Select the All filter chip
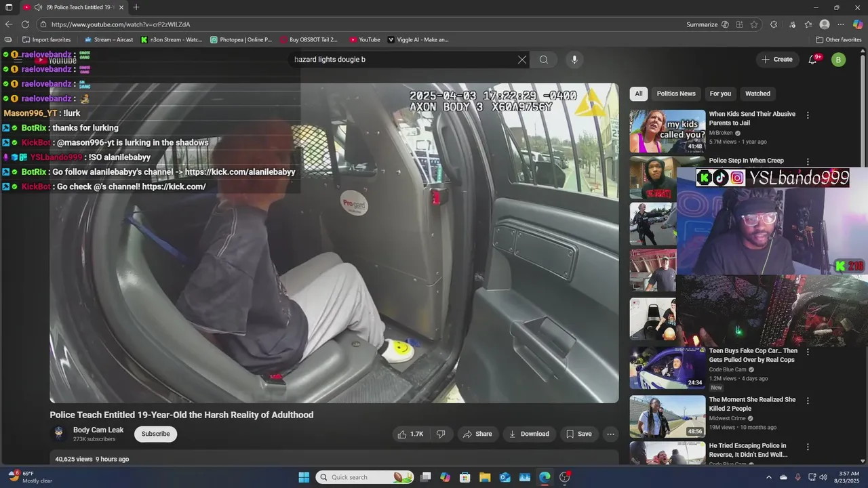Viewport: 868px width, 488px height. pos(638,94)
